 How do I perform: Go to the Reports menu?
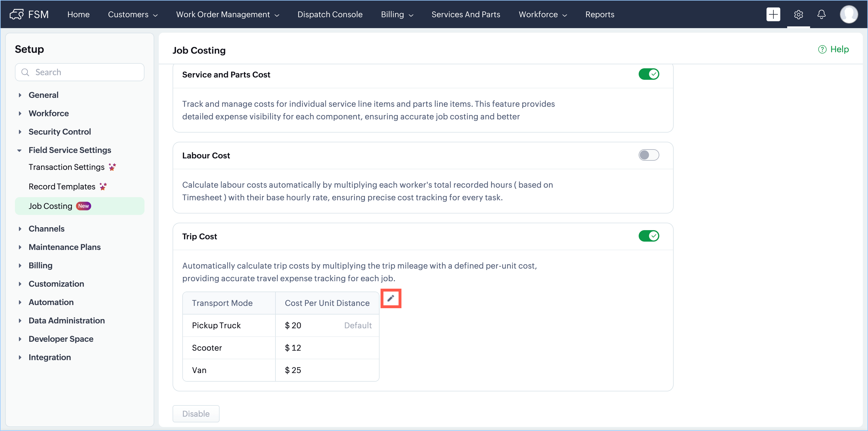click(599, 15)
